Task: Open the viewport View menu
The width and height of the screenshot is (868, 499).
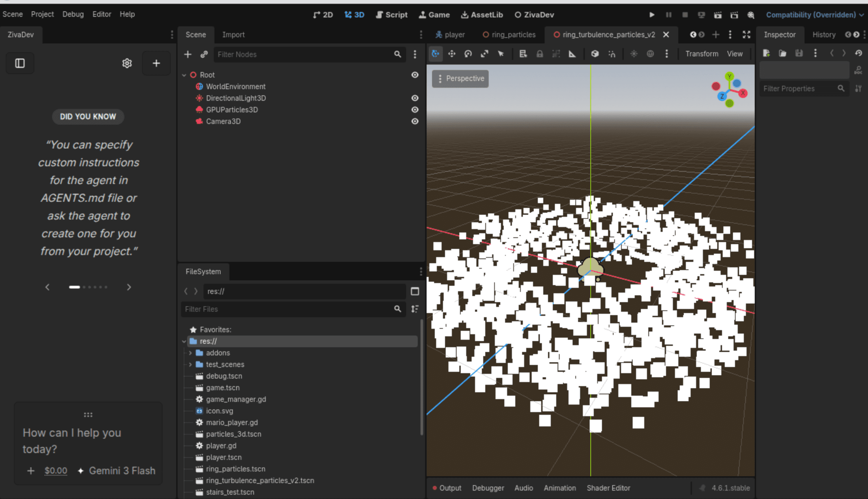Action: (735, 54)
